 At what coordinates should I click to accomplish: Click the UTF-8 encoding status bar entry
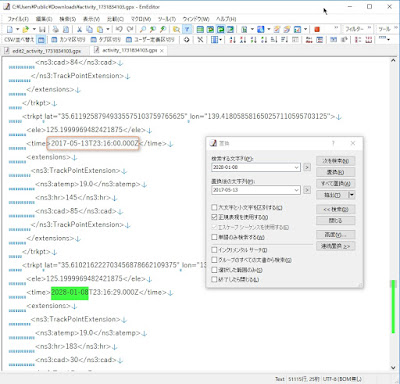coord(342,379)
